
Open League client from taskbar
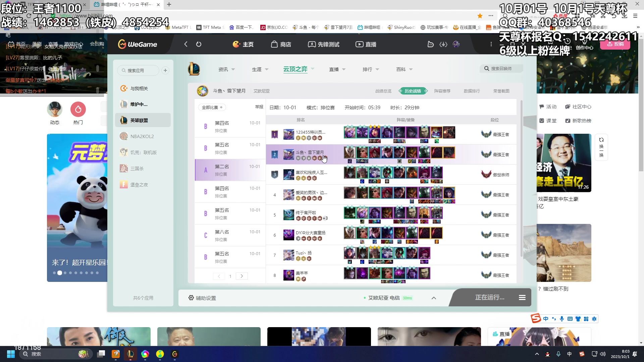pyautogui.click(x=130, y=354)
